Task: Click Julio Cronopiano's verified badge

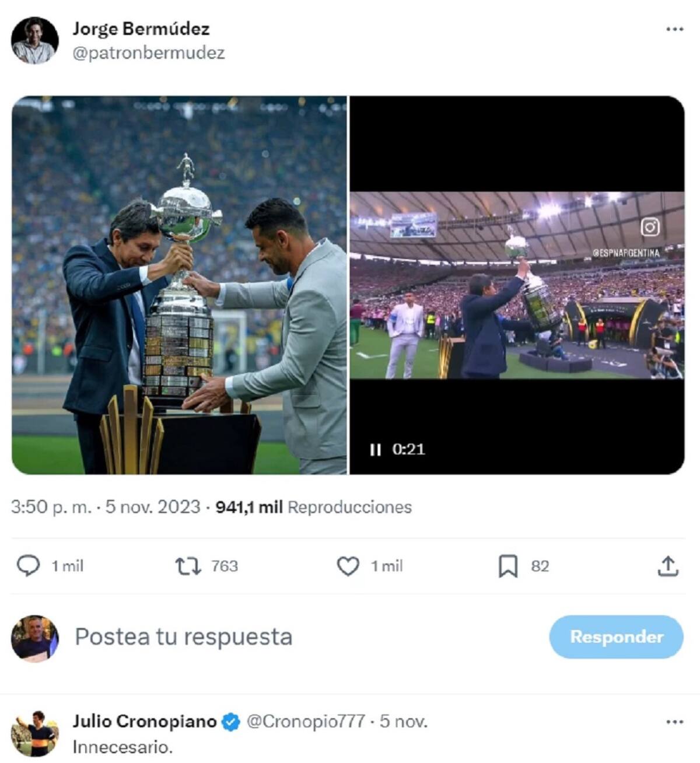Action: [x=231, y=722]
